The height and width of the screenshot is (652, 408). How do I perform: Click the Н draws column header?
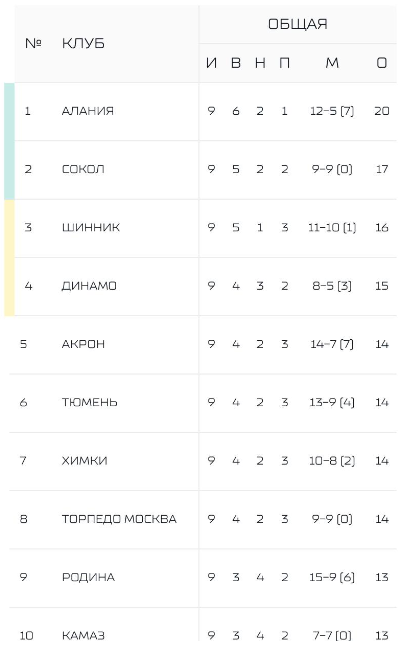(x=260, y=63)
